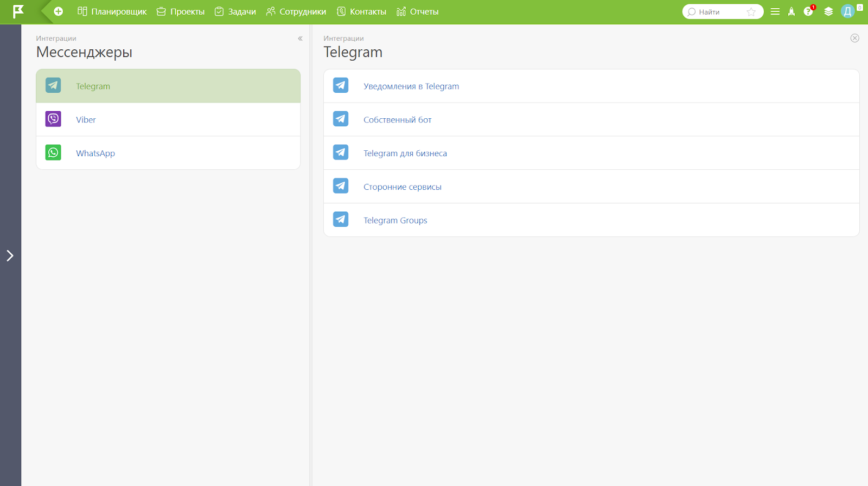The image size is (868, 486).
Task: Click the icon beside Сторонние сервисы
Action: 341,186
